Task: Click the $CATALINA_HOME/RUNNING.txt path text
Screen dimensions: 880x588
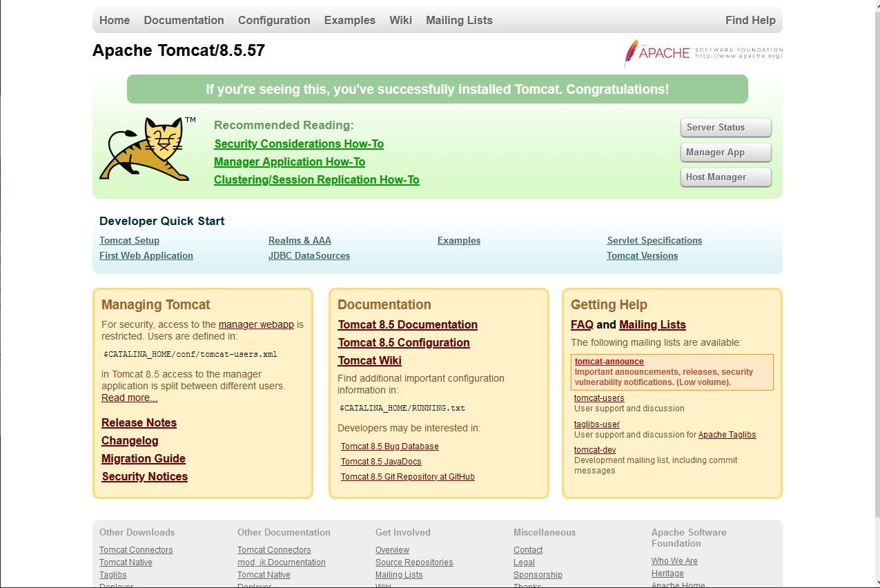Action: tap(402, 408)
